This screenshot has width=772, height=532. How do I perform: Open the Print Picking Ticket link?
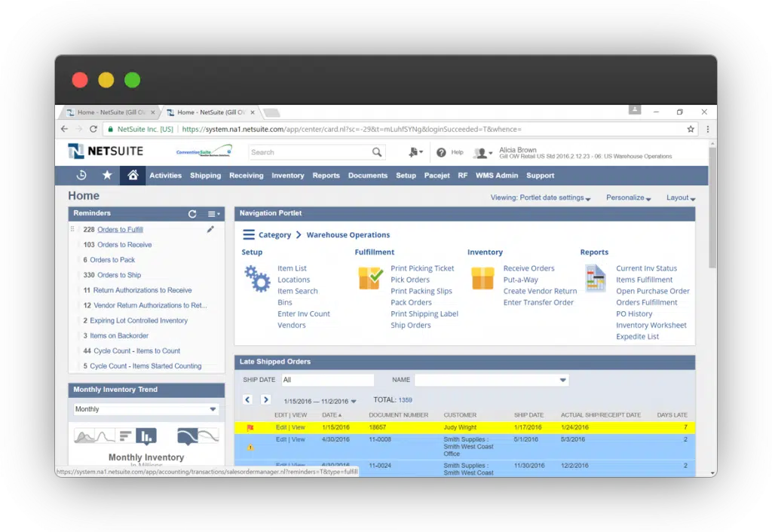point(422,268)
